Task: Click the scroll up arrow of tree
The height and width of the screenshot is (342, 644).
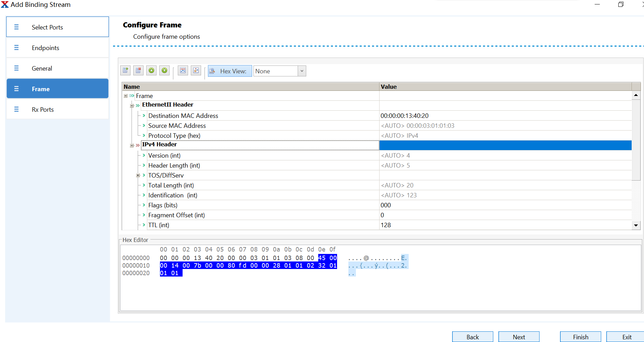Action: click(636, 95)
